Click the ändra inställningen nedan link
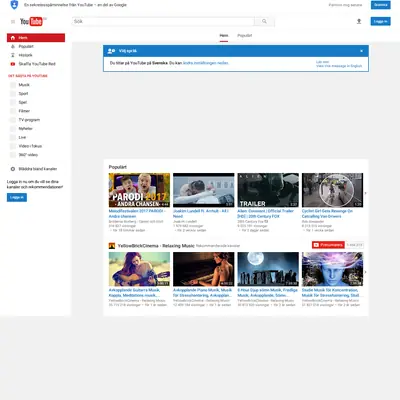The height and width of the screenshot is (400, 400). pos(206,63)
